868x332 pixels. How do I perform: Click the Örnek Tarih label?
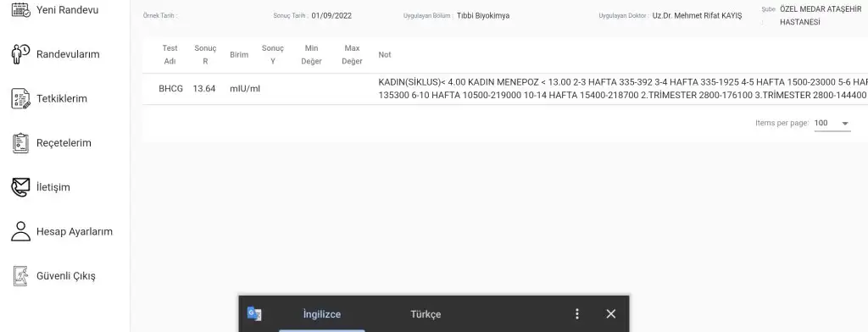160,15
